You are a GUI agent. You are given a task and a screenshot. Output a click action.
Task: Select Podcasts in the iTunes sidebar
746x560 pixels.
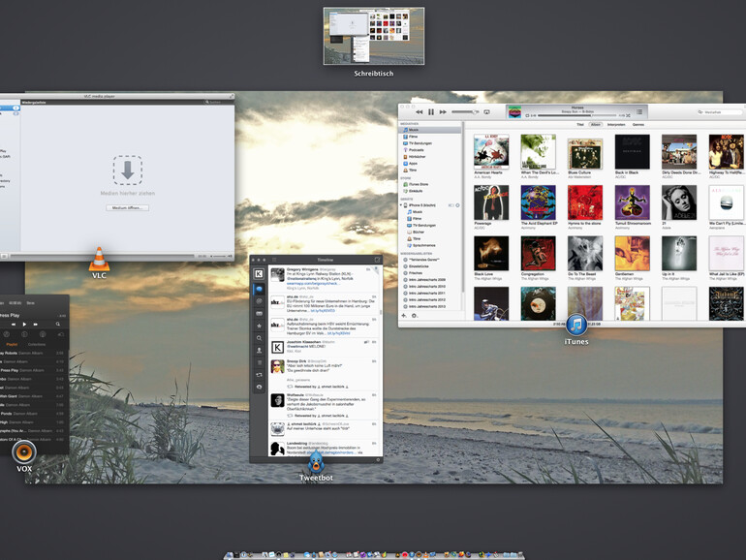pyautogui.click(x=419, y=150)
